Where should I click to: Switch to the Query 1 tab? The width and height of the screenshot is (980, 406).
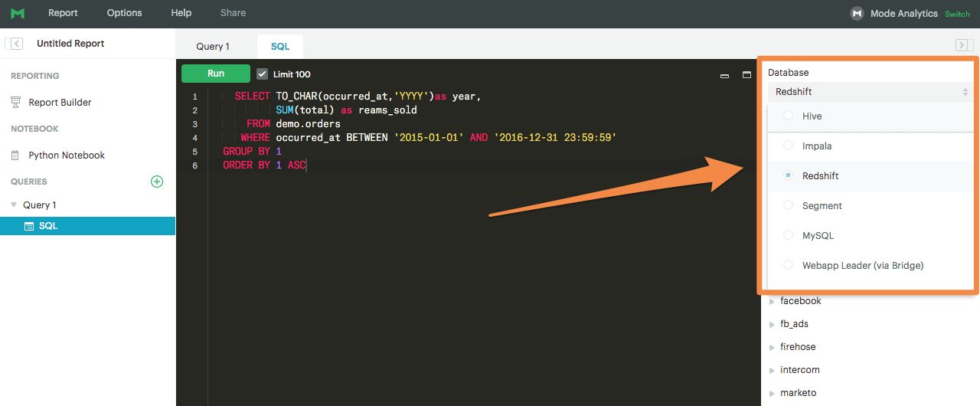click(x=213, y=46)
